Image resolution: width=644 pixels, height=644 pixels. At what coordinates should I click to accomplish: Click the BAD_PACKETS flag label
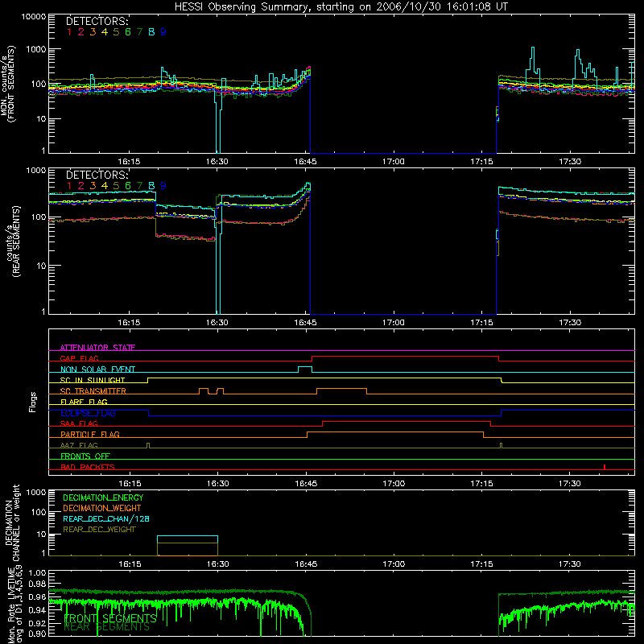click(88, 467)
